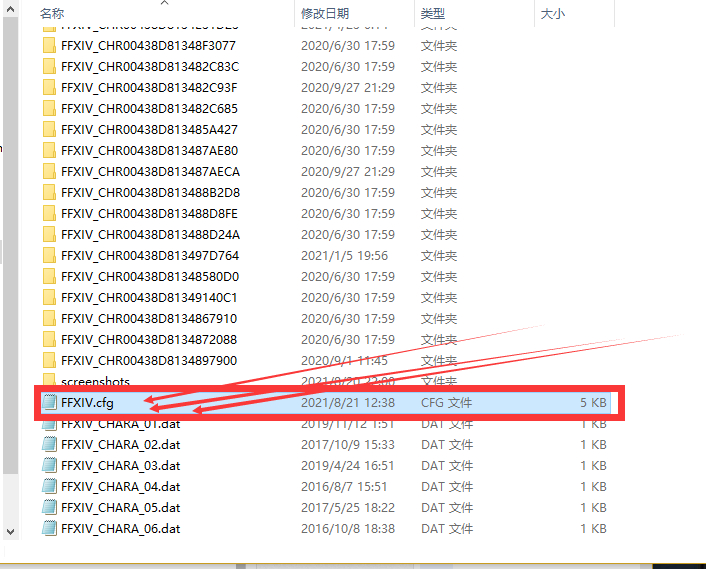Click folder name FFXIV_CHR00438D813488B2D8
Screen dimensions: 706x569
[x=150, y=193]
